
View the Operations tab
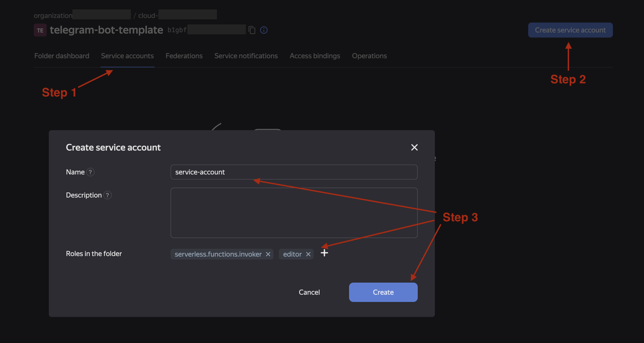369,56
